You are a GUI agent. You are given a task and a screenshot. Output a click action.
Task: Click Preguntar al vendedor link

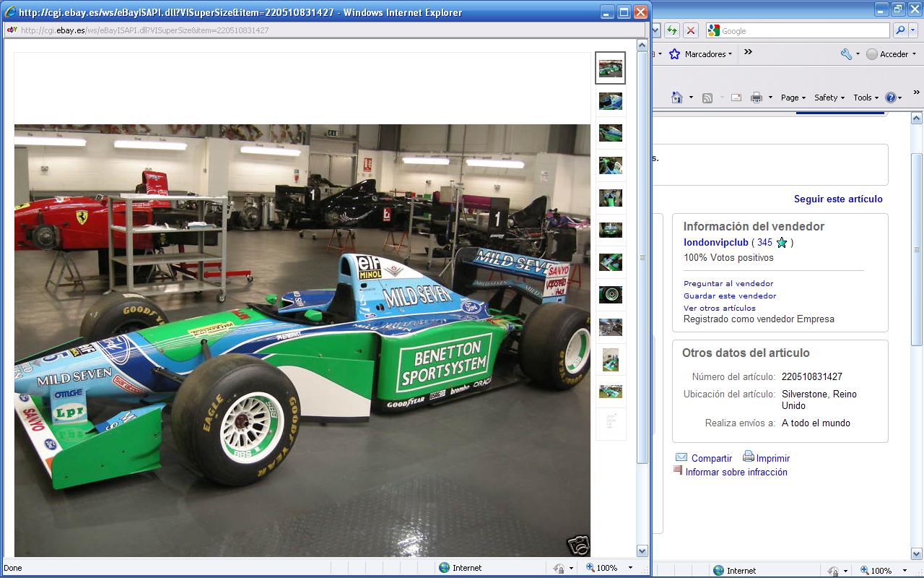point(728,283)
